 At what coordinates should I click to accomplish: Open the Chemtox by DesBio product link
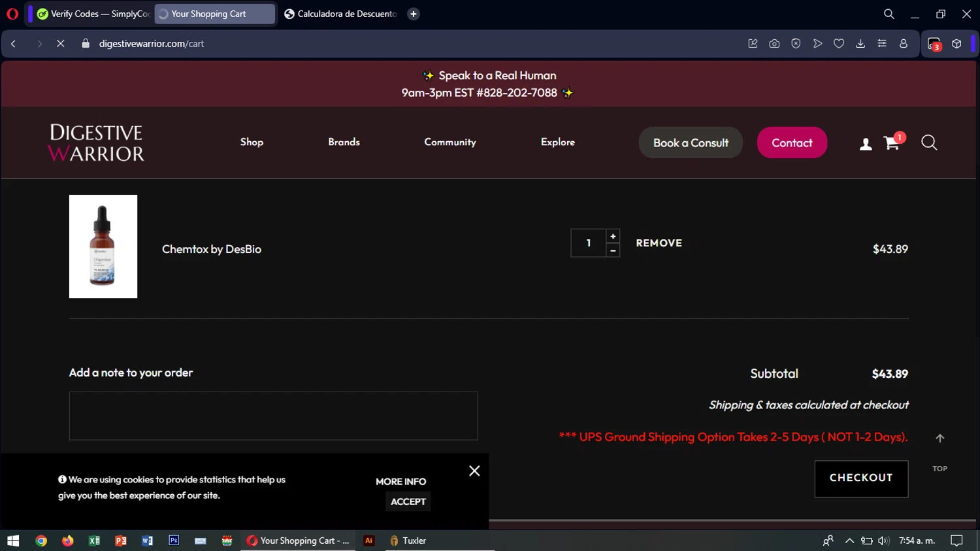point(212,249)
